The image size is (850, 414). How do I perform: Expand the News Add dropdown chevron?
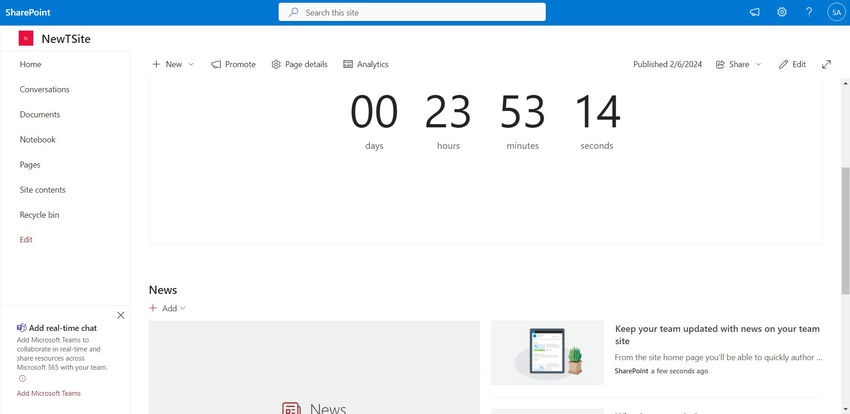coord(183,308)
